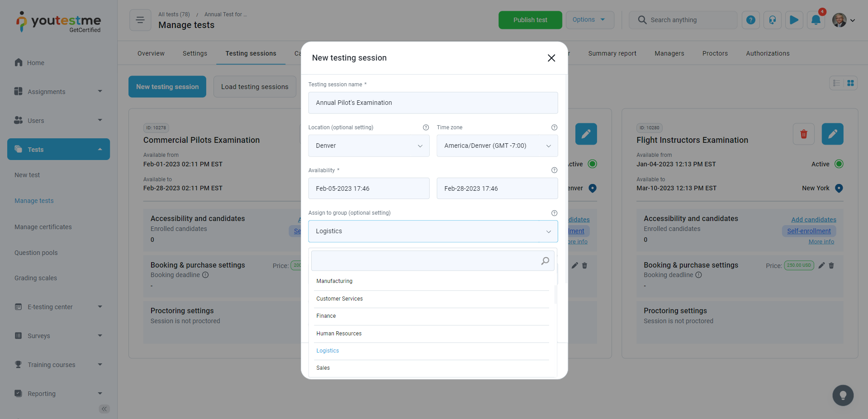Edit the Flight Instructors Examination session
This screenshot has width=868, height=419.
[x=832, y=134]
